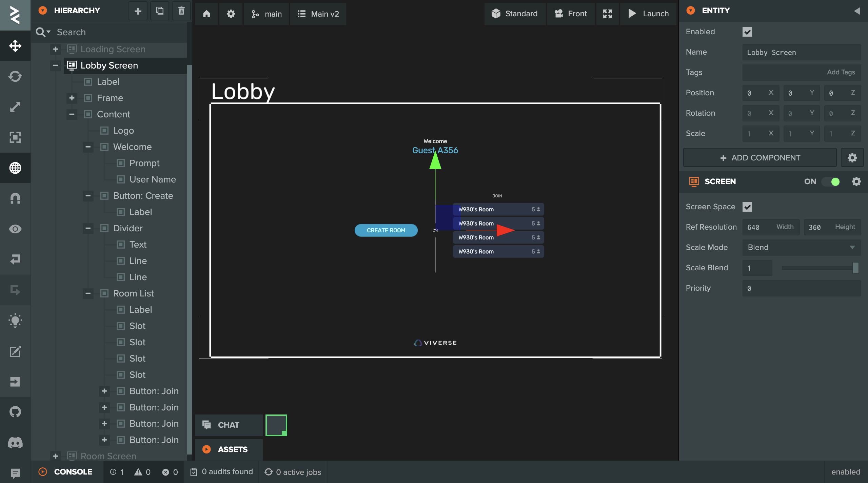
Task: Collapse the Room List tree node
Action: [88, 293]
